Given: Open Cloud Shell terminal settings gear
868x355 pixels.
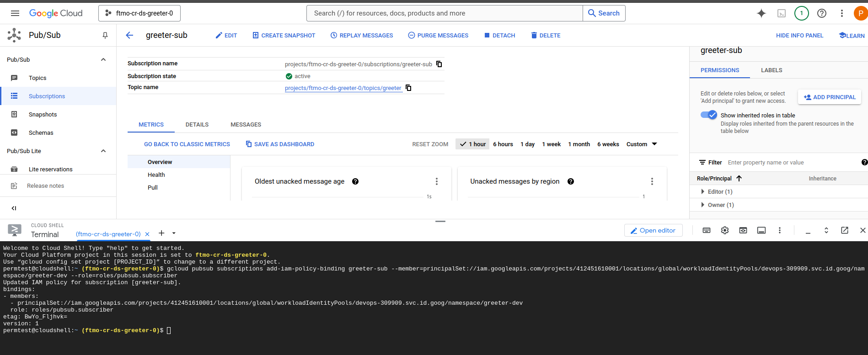Looking at the screenshot, I should pyautogui.click(x=725, y=230).
